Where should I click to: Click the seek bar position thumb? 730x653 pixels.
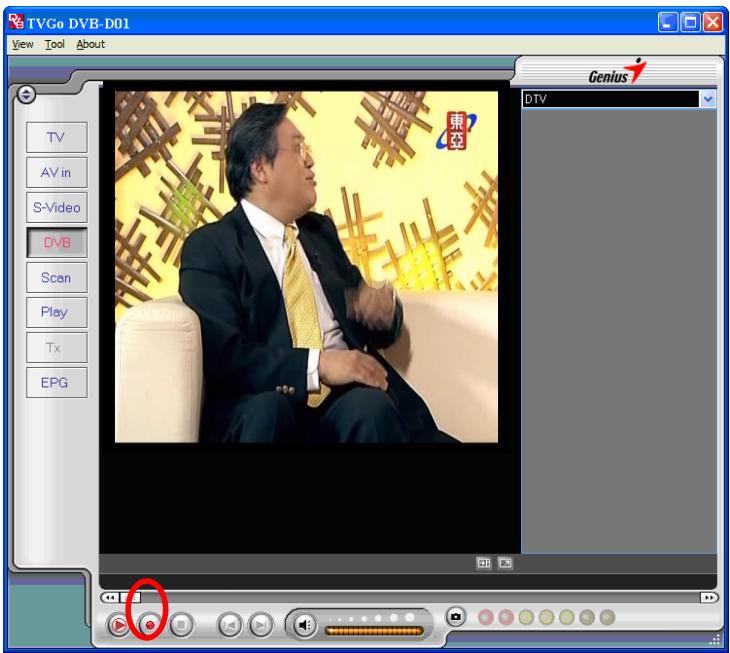click(130, 597)
